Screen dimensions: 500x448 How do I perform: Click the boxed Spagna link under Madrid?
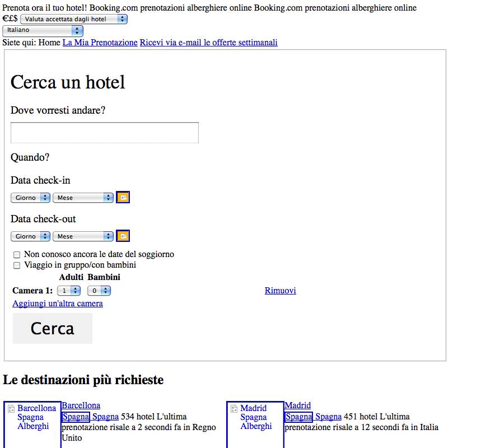coord(299,417)
